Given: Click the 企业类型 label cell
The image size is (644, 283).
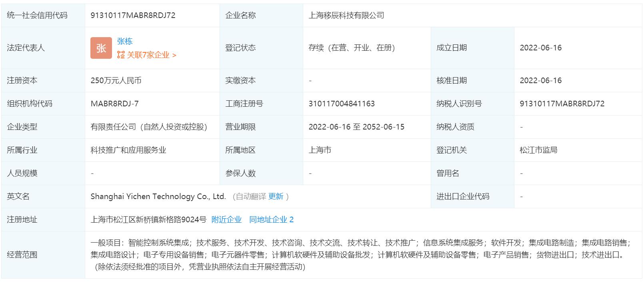Looking at the screenshot, I should (x=43, y=127).
